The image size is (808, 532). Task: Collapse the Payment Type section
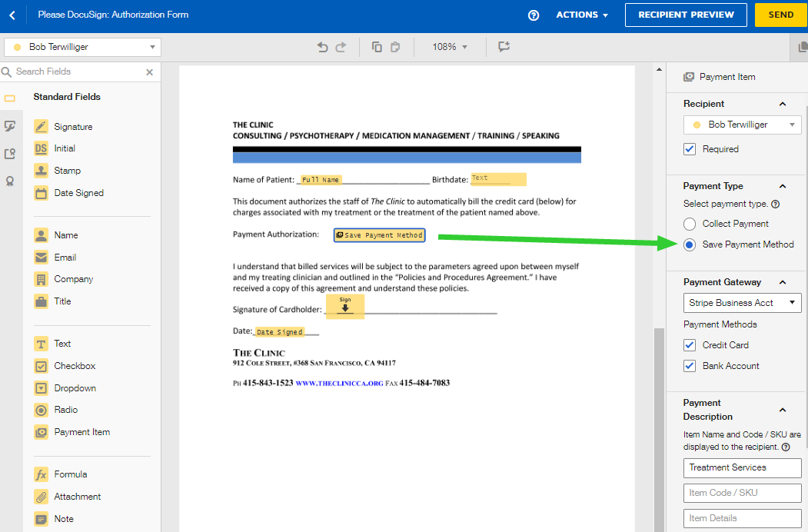783,186
